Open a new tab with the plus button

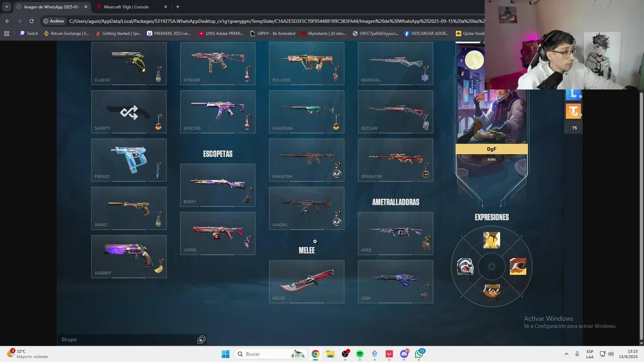click(178, 7)
